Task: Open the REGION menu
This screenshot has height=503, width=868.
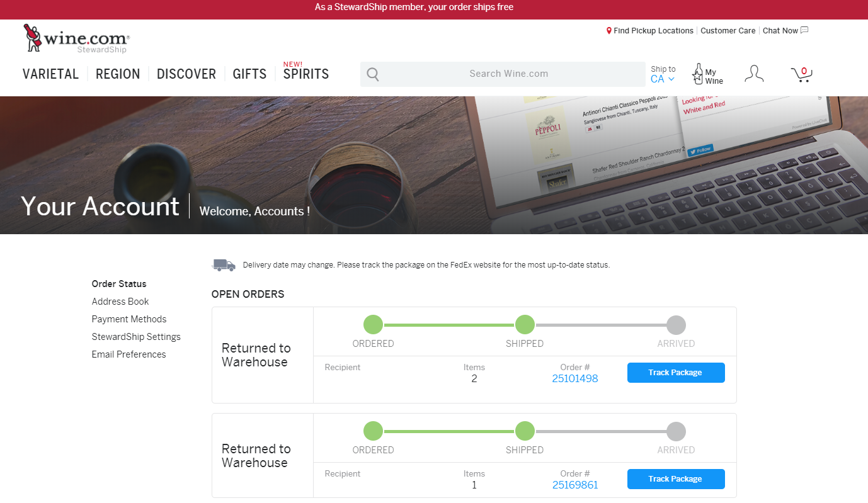Action: [x=118, y=74]
